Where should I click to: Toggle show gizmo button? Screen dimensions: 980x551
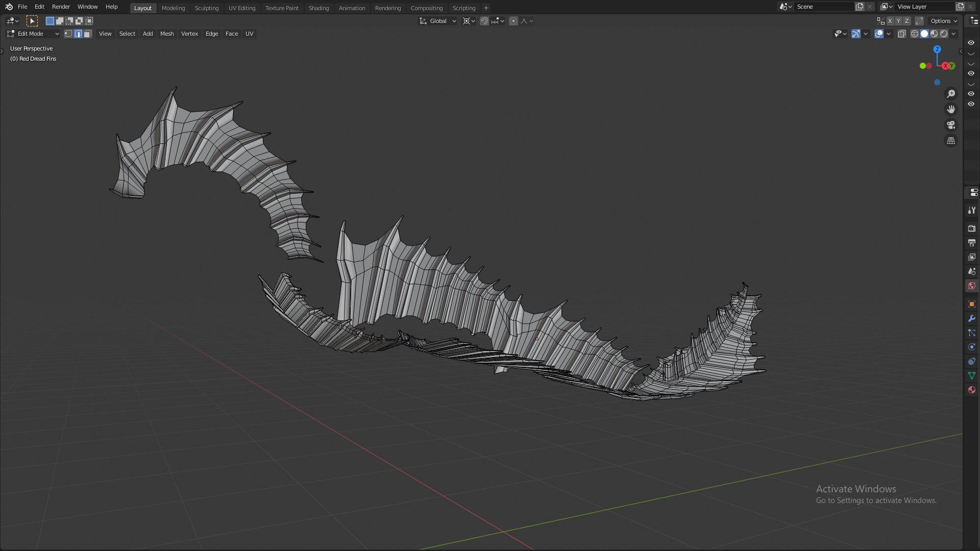[856, 34]
